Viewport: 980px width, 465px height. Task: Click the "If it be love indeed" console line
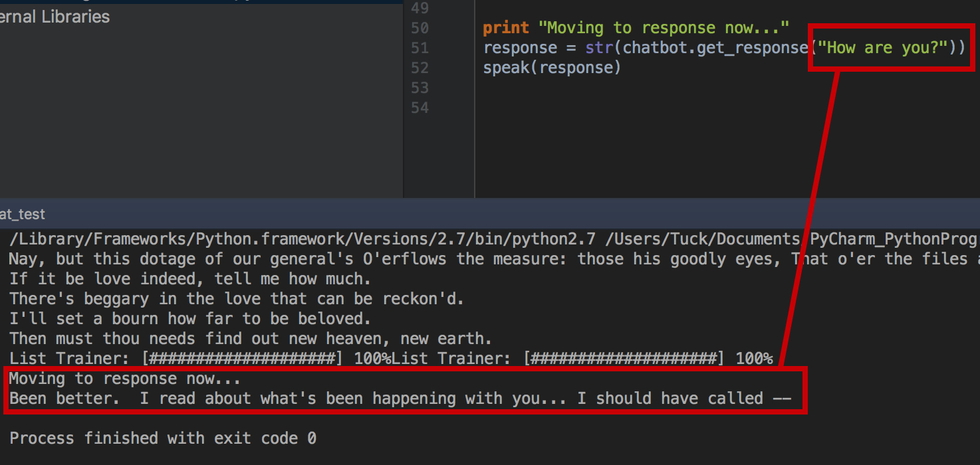(189, 279)
